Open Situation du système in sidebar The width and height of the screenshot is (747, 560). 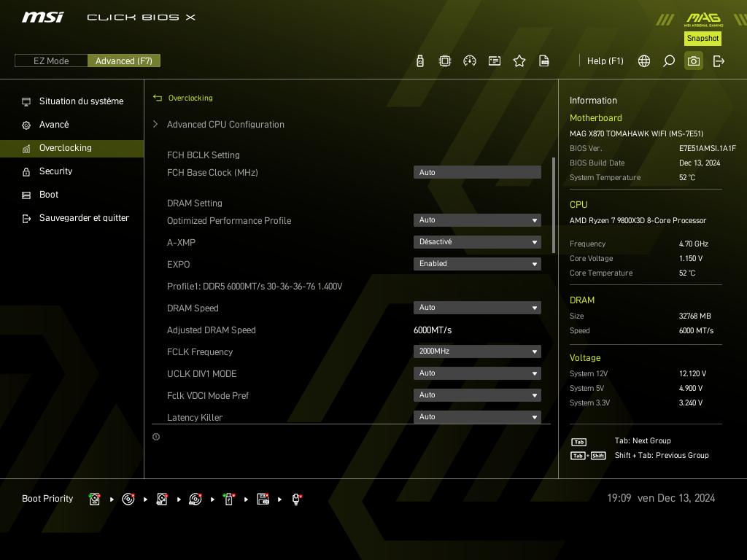pyautogui.click(x=81, y=101)
